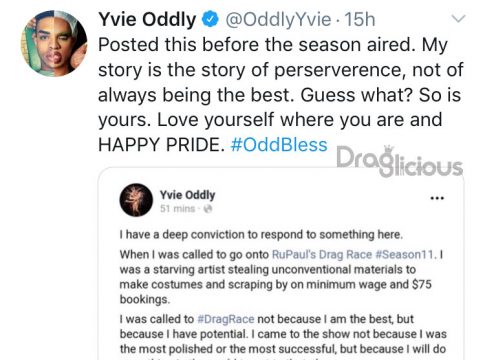Expand the tweet options chevron
Viewport: 485px width, 360px height.
[x=458, y=18]
